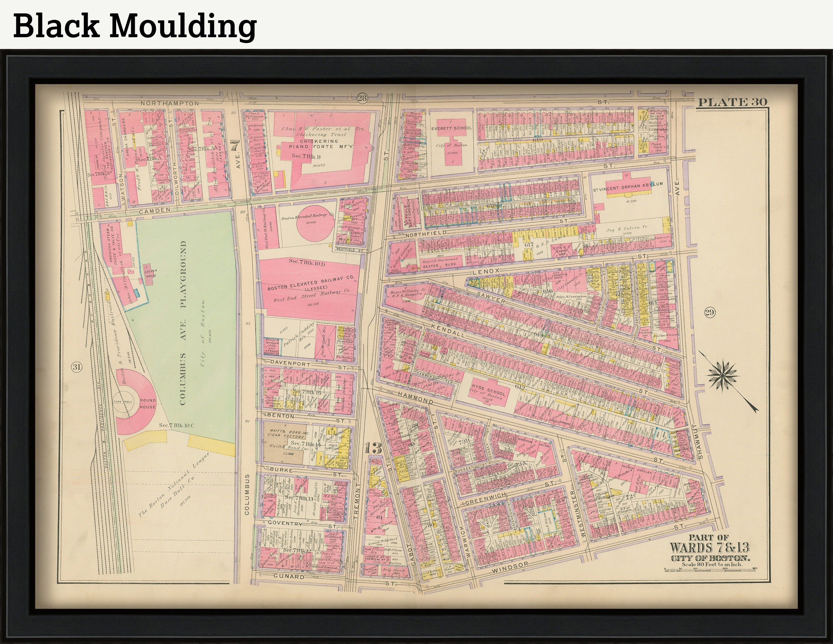Select the block number '619'

tap(538, 140)
